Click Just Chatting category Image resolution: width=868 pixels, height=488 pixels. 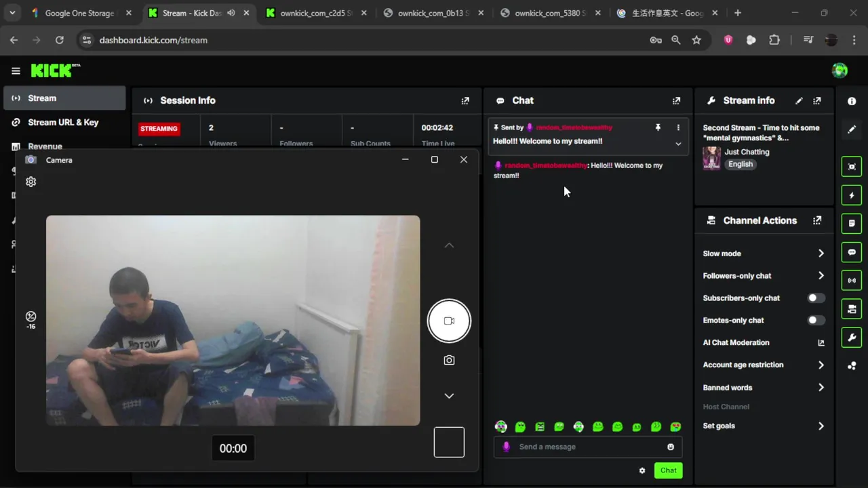tap(747, 152)
